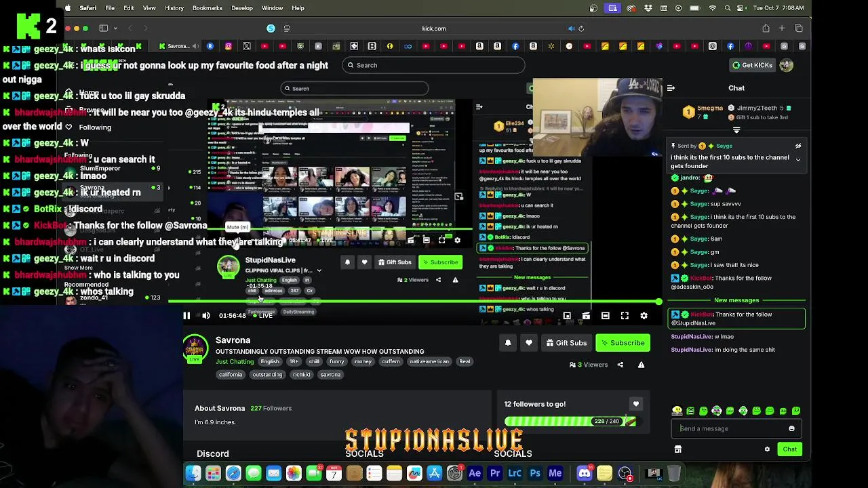868x488 pixels.
Task: Pause the Savrona live stream
Action: point(186,315)
